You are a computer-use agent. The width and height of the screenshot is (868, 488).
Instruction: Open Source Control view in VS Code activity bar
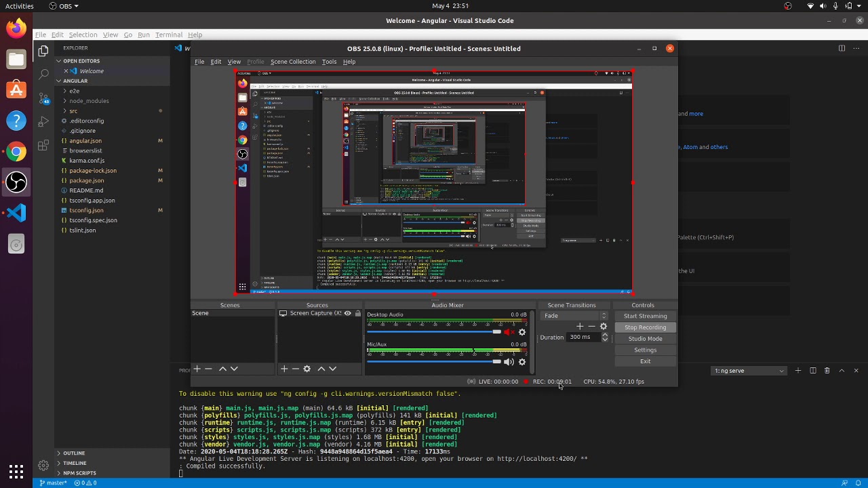coord(43,98)
